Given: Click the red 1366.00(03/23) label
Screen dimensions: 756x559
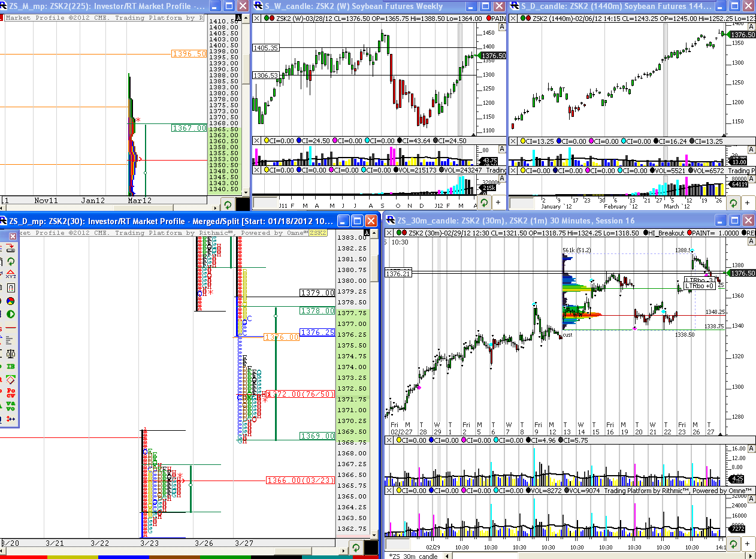Looking at the screenshot, I should 300,480.
